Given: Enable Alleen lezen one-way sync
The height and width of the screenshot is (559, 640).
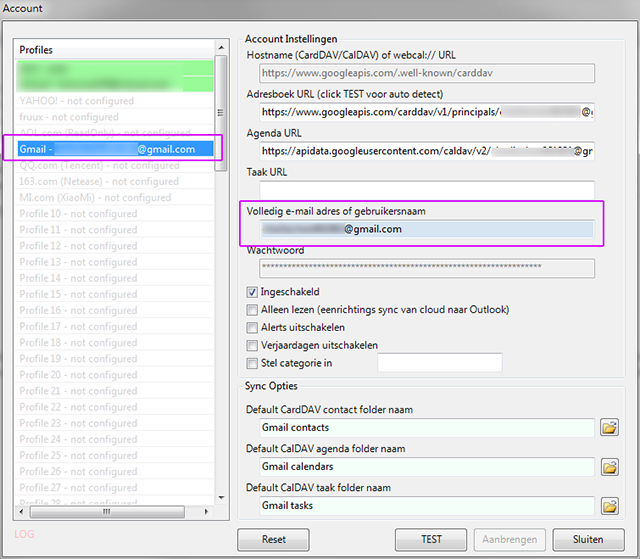Looking at the screenshot, I should click(x=252, y=310).
